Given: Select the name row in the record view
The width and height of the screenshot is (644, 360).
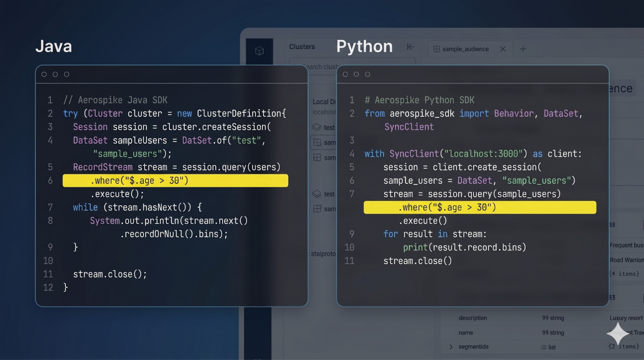Looking at the screenshot, I should (466, 333).
